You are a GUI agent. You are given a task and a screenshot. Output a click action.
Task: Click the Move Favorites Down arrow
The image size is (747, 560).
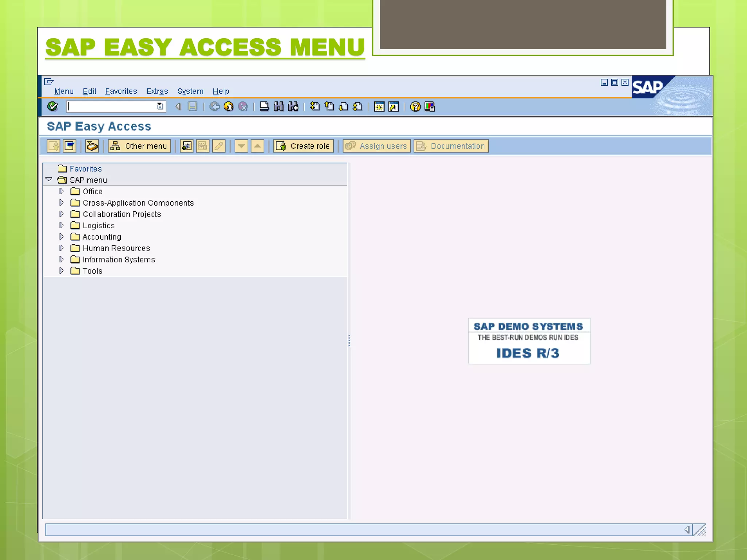[241, 146]
